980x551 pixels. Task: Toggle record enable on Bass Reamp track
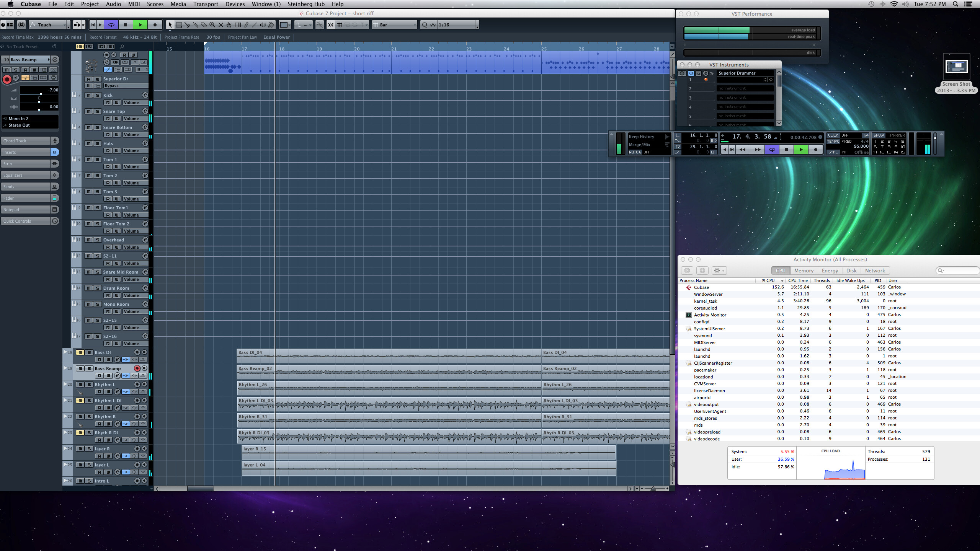(137, 368)
